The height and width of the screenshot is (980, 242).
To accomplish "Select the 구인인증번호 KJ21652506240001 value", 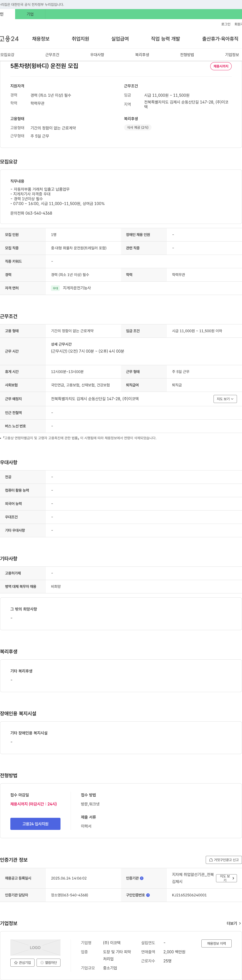I will click(189, 895).
